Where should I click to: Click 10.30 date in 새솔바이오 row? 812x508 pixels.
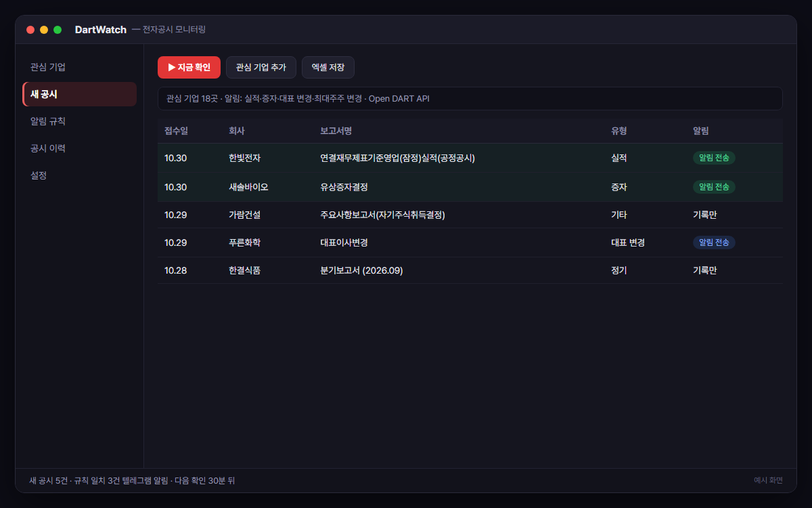pos(176,187)
